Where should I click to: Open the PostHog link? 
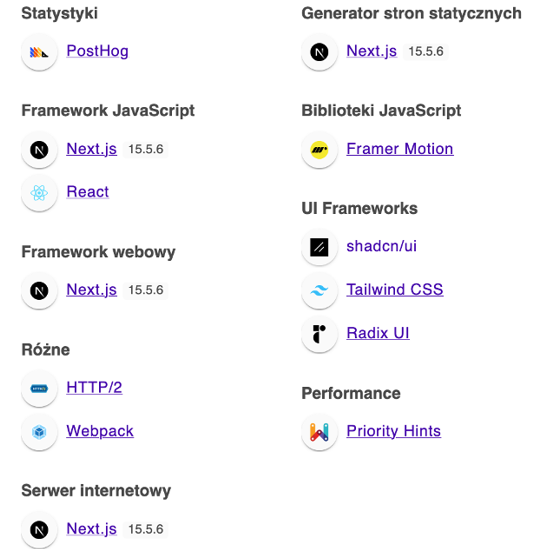pyautogui.click(x=98, y=51)
